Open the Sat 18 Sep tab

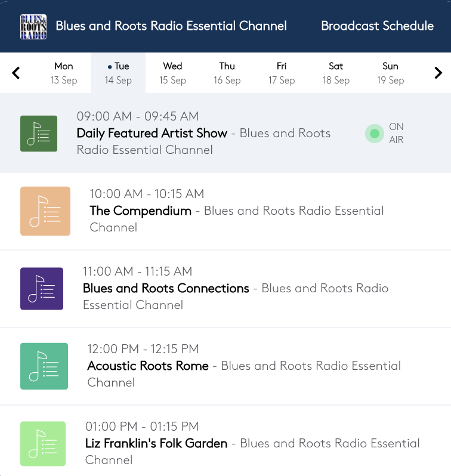coord(336,73)
